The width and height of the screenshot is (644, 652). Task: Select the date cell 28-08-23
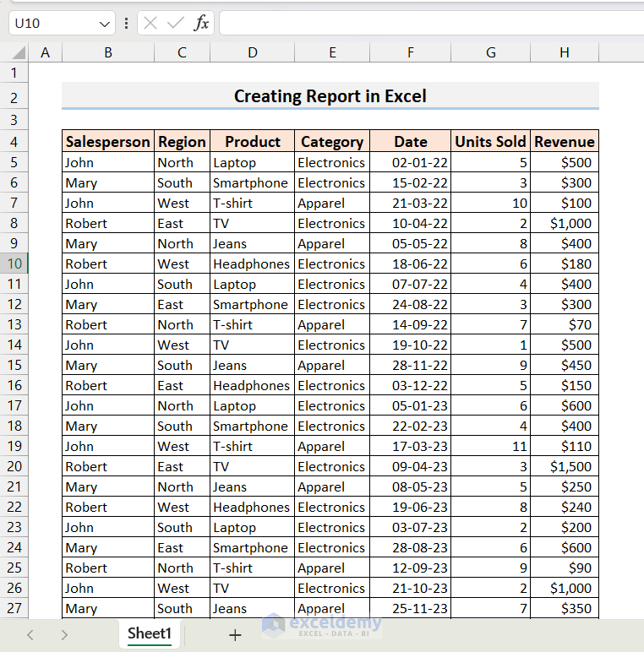[x=411, y=547]
